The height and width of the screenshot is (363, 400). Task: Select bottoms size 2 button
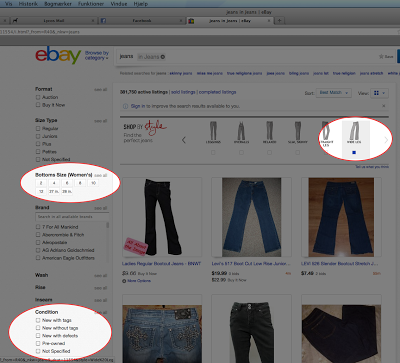pyautogui.click(x=41, y=183)
